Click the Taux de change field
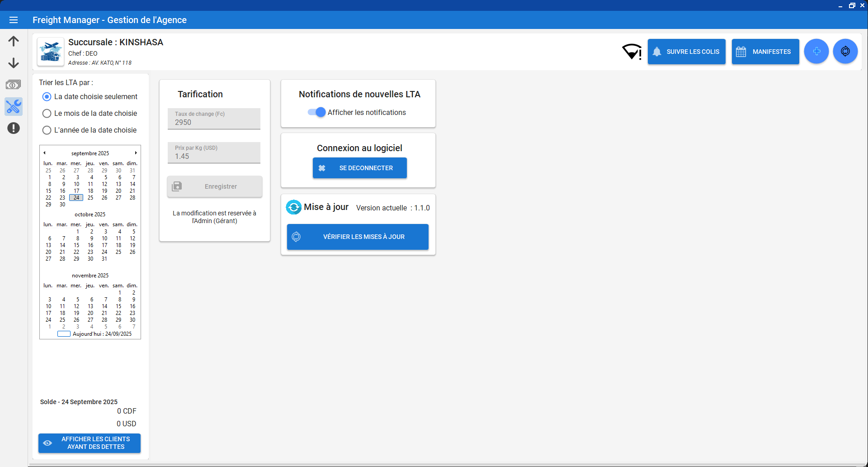 click(214, 119)
